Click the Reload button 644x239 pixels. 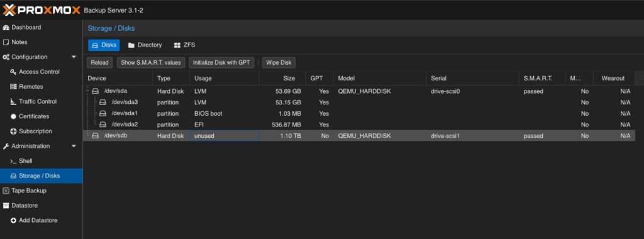tap(99, 63)
